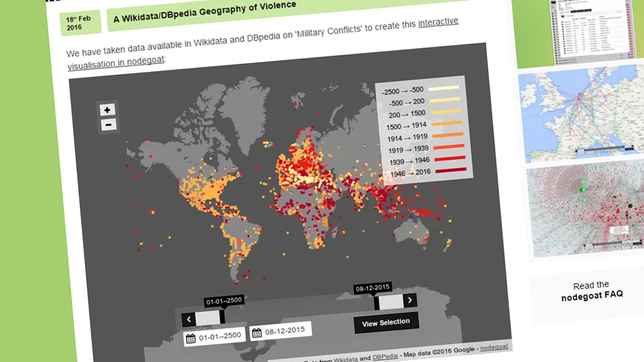Click the post title 'A Wikidata/DBpedia Geography of Violence'

tap(205, 12)
